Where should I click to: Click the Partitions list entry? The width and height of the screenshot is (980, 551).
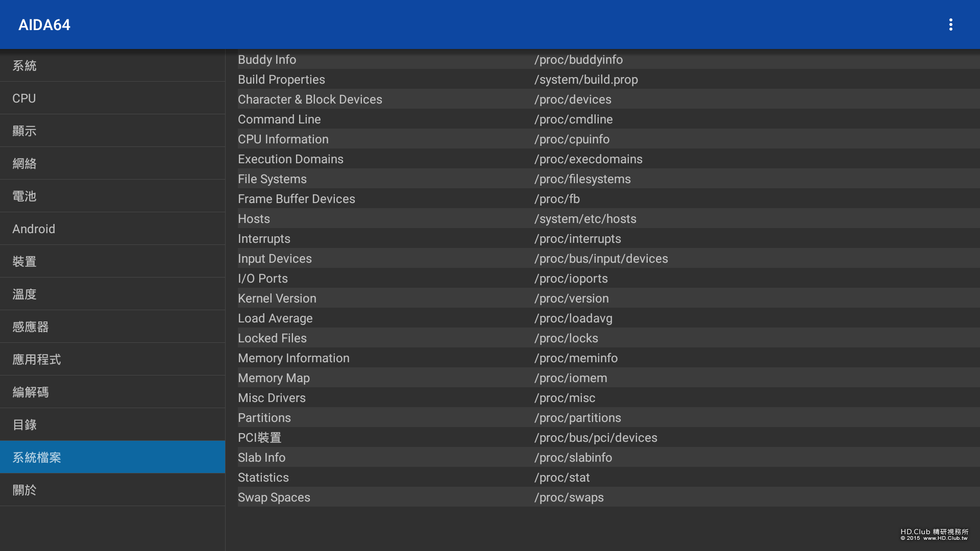click(x=264, y=418)
